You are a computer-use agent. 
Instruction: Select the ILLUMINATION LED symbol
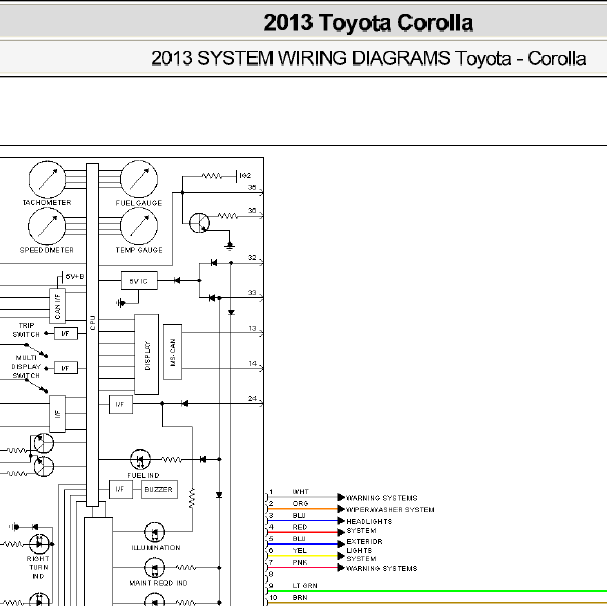pyautogui.click(x=154, y=532)
